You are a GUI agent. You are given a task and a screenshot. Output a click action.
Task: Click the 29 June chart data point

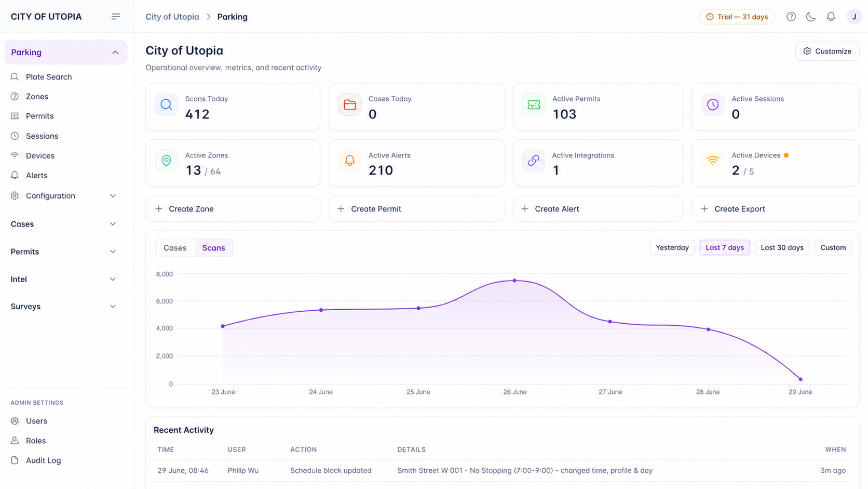(x=801, y=379)
